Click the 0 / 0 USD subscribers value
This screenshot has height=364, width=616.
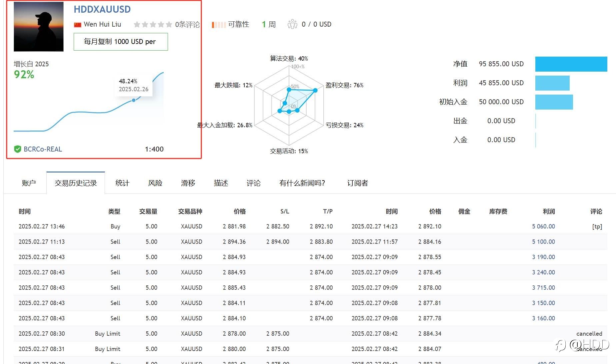pos(316,24)
